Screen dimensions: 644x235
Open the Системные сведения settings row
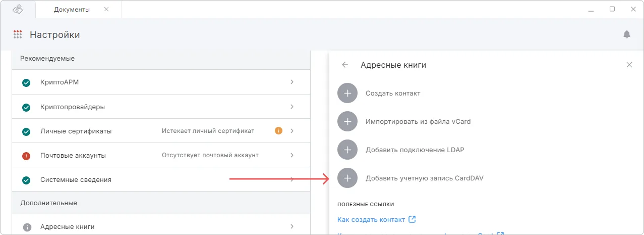[x=161, y=179]
